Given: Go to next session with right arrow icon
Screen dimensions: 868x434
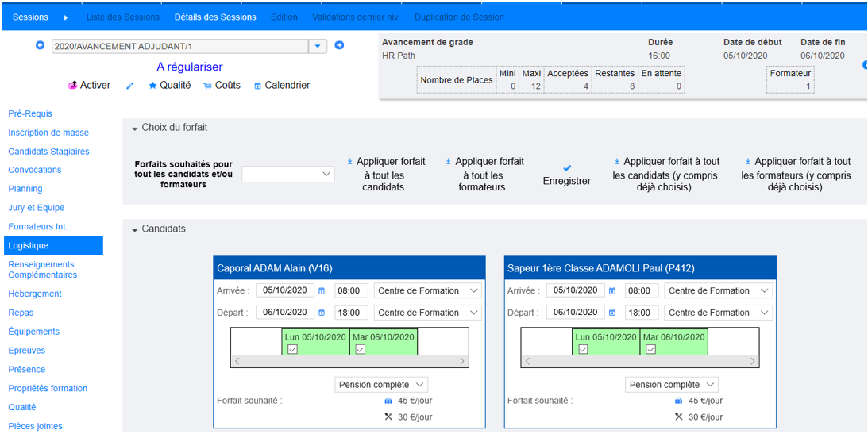Looking at the screenshot, I should 339,45.
